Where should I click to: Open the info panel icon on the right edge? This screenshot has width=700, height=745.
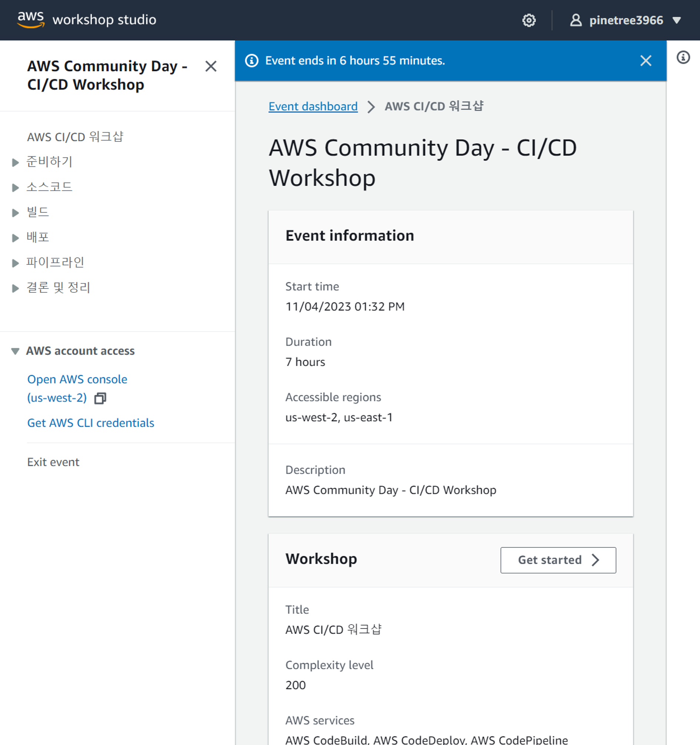pos(683,57)
